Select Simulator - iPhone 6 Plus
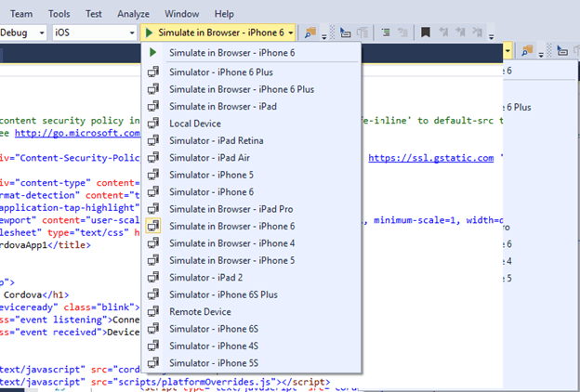The width and height of the screenshot is (580, 392). pos(251,72)
